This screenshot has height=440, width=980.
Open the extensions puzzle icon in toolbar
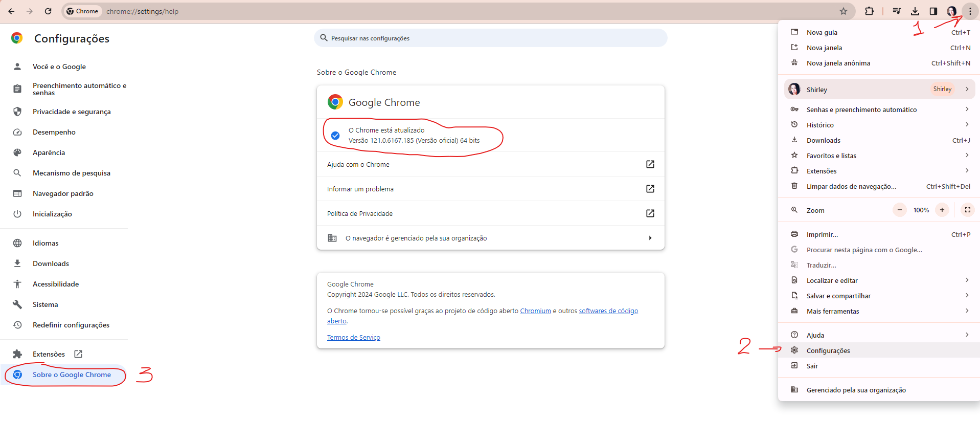click(869, 11)
